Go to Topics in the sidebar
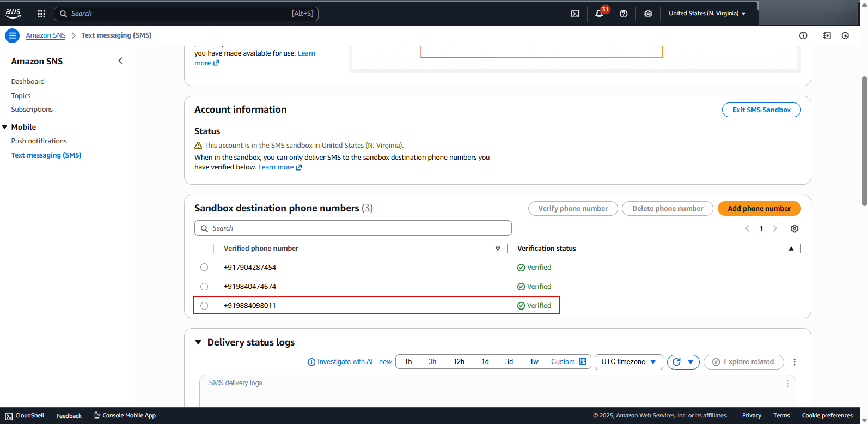This screenshot has height=424, width=868. pos(21,95)
